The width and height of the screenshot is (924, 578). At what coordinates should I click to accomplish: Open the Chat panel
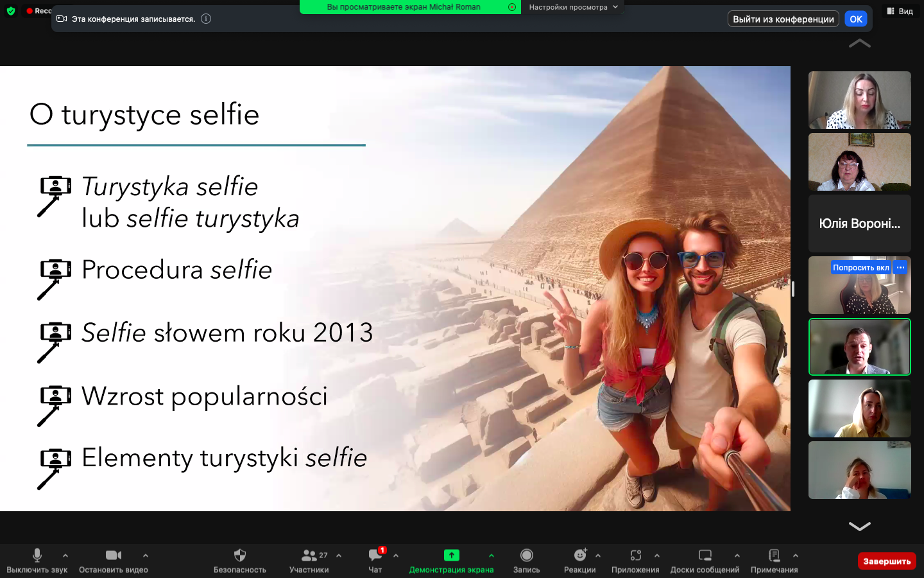tap(375, 556)
